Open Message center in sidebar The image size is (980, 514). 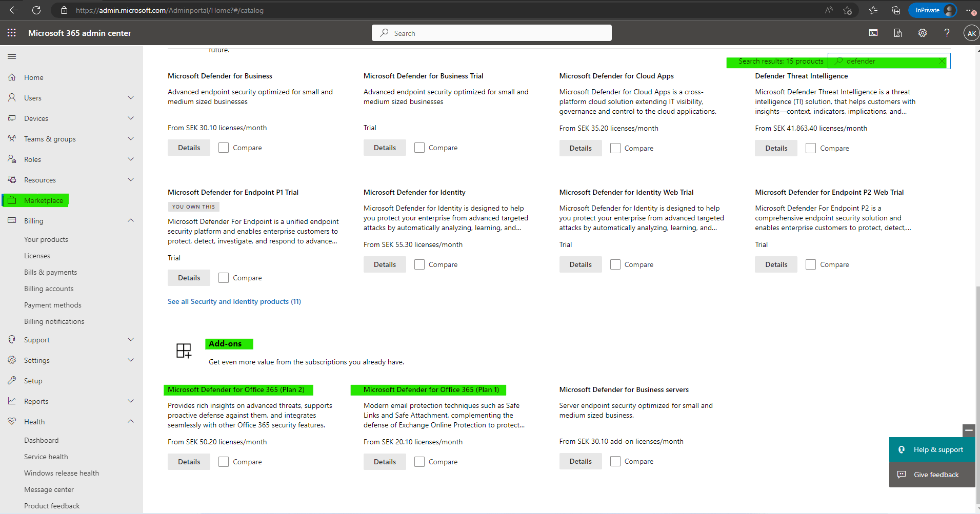click(x=49, y=489)
